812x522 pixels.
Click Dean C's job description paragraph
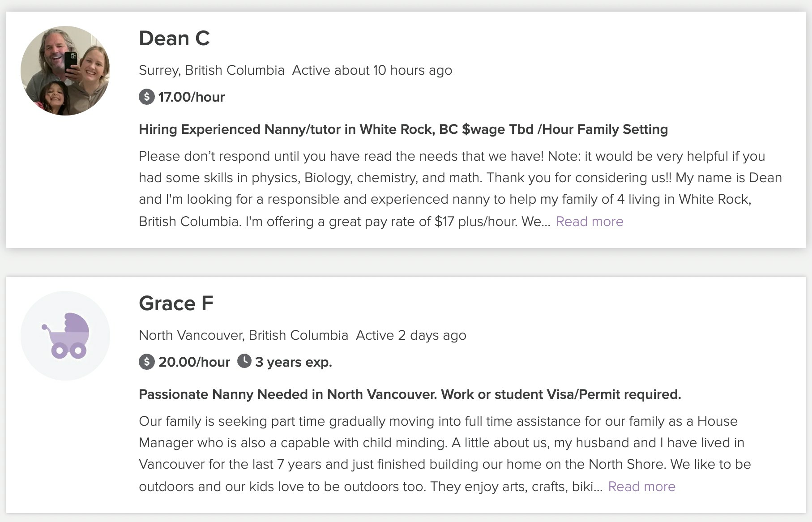(x=448, y=188)
